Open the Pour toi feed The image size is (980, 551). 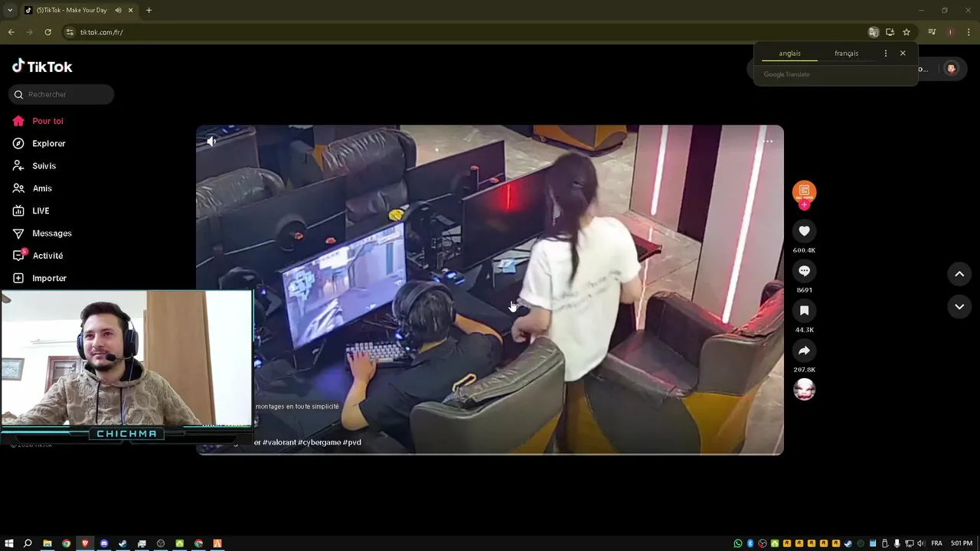point(38,121)
